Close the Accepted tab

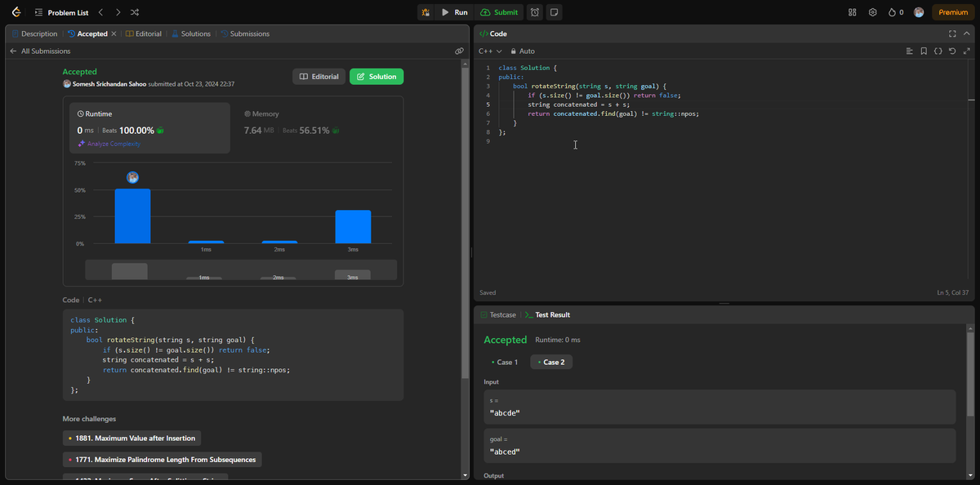(x=114, y=33)
